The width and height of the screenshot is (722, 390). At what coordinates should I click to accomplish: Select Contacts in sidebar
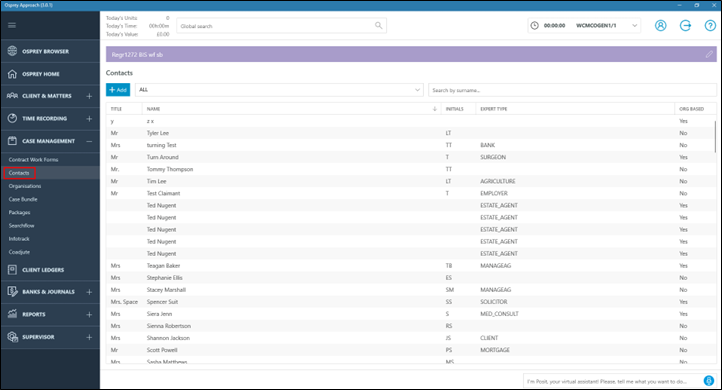[19, 173]
